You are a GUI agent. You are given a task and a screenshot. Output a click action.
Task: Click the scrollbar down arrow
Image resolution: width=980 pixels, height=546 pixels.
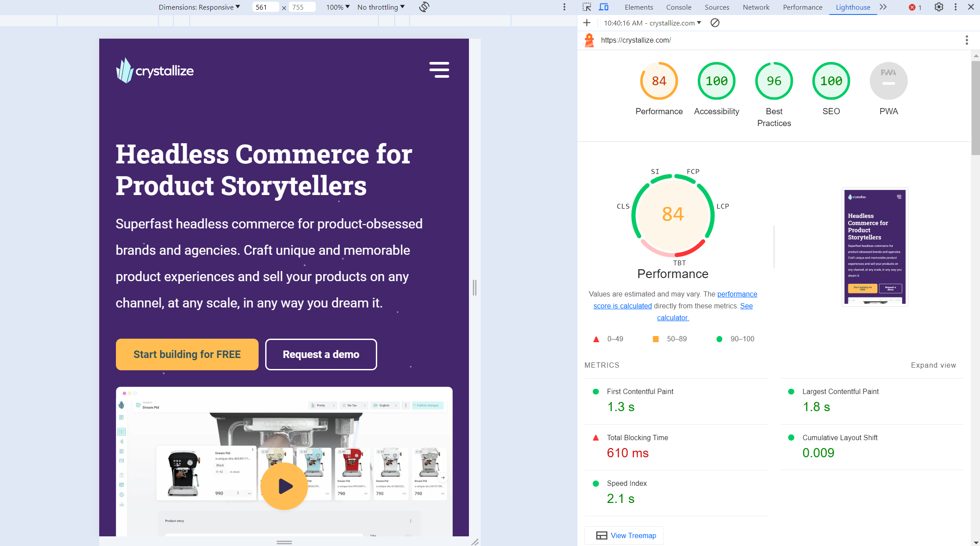976,542
